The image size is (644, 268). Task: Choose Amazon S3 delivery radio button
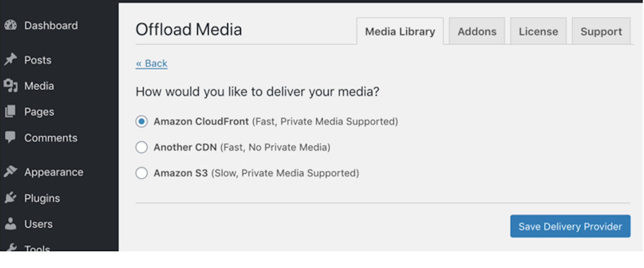[x=141, y=173]
